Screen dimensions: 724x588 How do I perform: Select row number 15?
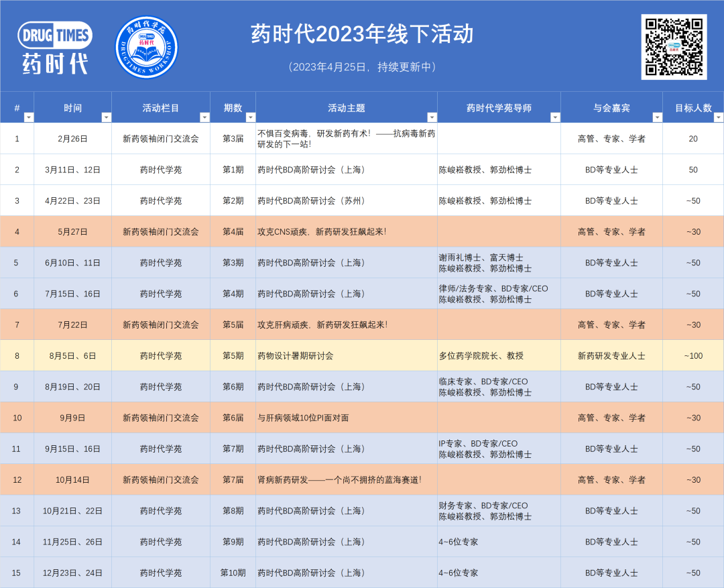[x=16, y=573]
